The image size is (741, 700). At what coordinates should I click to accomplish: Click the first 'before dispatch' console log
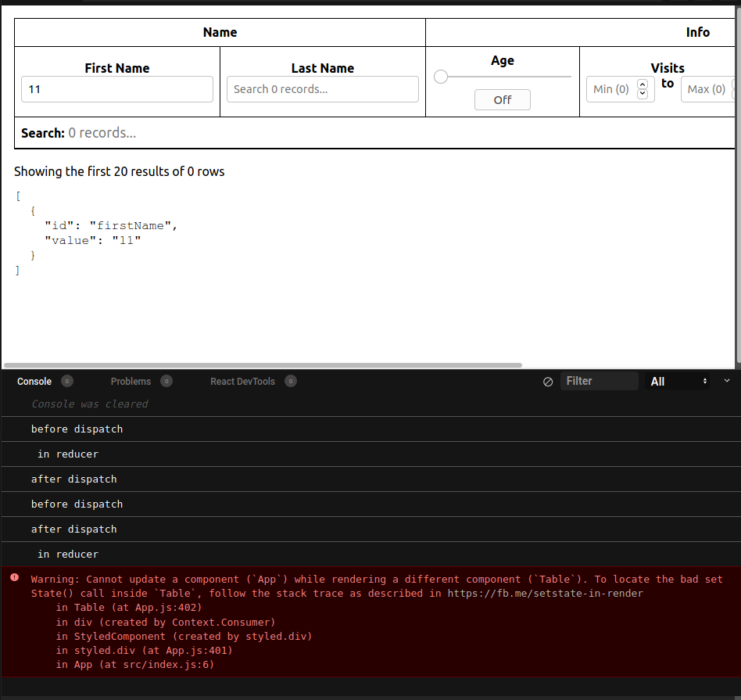click(x=77, y=429)
